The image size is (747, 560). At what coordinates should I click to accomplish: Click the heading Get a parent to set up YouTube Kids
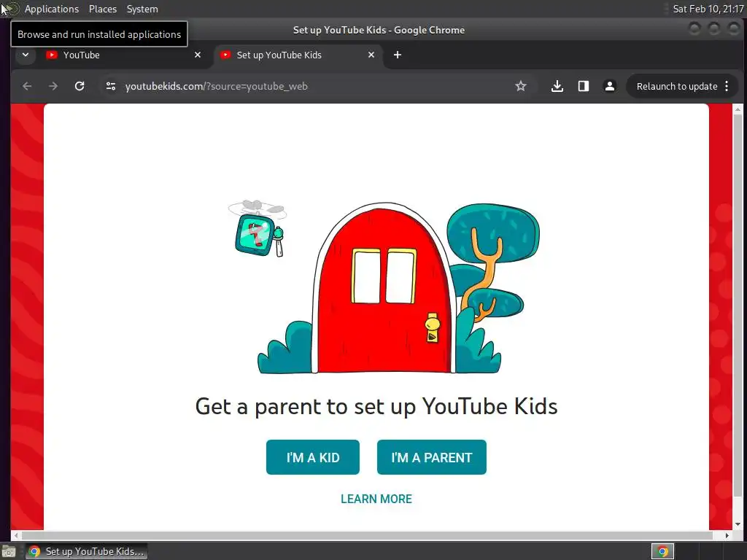pyautogui.click(x=376, y=407)
